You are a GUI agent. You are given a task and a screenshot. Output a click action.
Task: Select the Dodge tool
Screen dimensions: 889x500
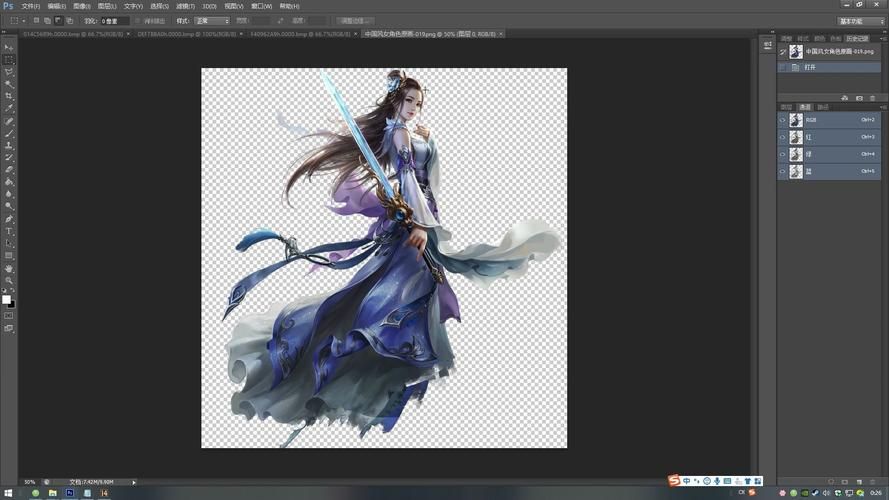pyautogui.click(x=9, y=206)
